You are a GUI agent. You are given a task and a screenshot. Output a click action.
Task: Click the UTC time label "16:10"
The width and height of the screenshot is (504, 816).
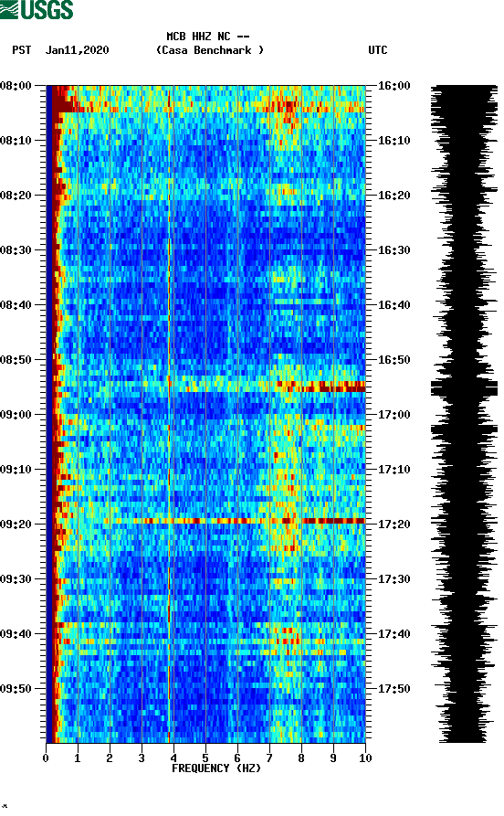394,141
